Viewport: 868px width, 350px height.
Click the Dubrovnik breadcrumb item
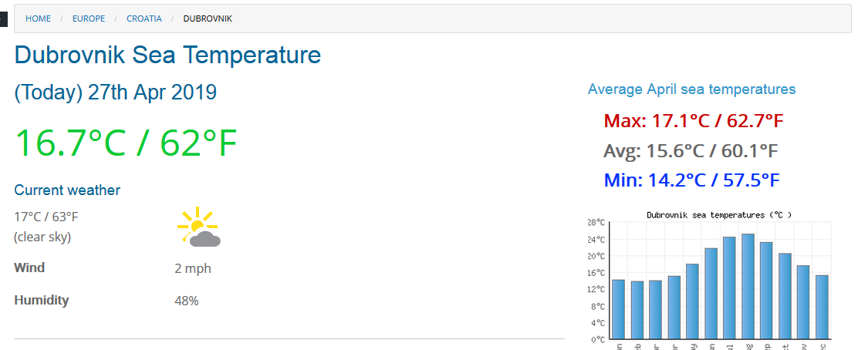point(208,19)
